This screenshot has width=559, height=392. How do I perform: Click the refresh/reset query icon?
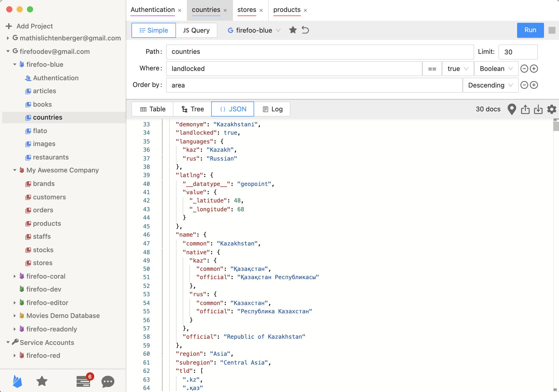[305, 30]
